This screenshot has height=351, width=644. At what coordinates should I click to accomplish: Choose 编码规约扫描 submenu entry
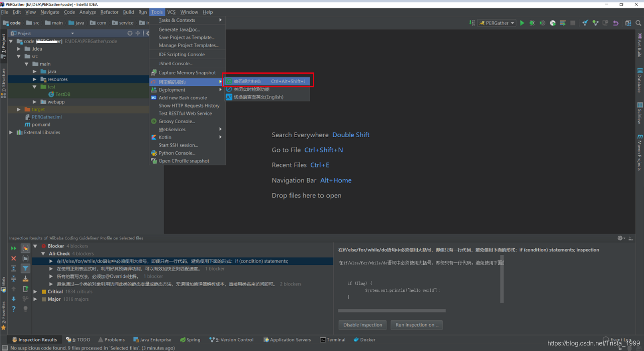[267, 81]
